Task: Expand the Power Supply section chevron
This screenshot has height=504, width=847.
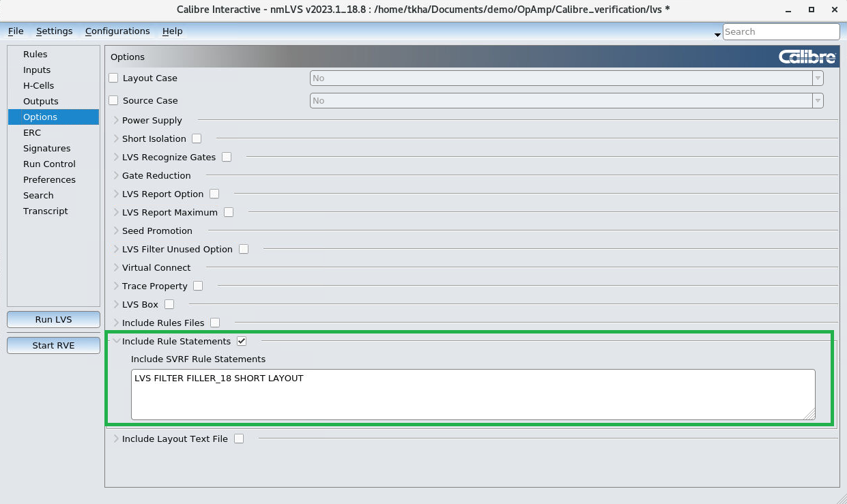Action: coord(116,120)
